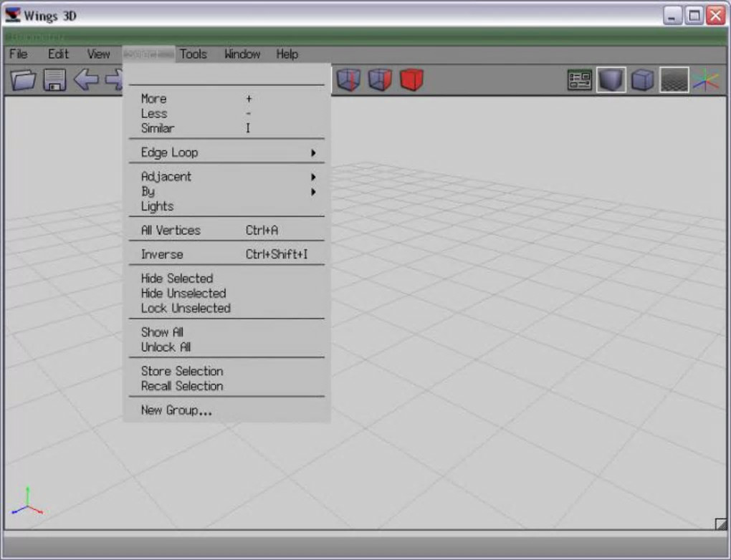
Task: Toggle the colored axes icon
Action: click(706, 80)
